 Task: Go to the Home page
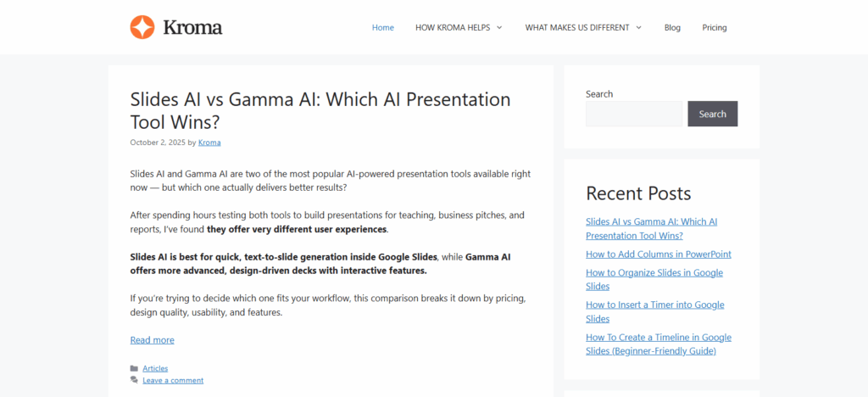[x=383, y=27]
